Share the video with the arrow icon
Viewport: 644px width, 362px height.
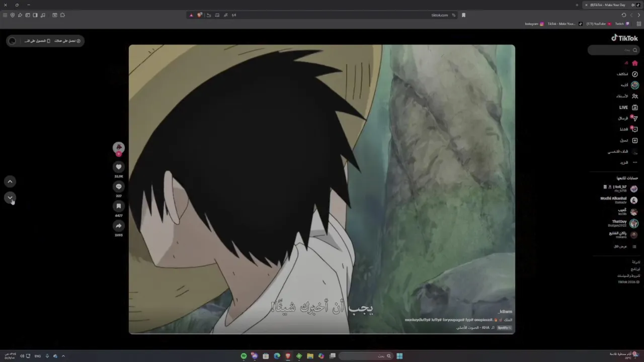point(119,226)
